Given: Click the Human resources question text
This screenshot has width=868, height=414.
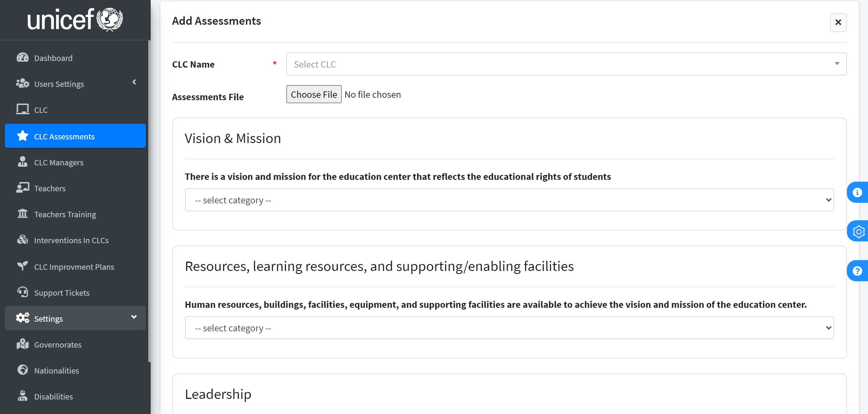Looking at the screenshot, I should pos(496,304).
